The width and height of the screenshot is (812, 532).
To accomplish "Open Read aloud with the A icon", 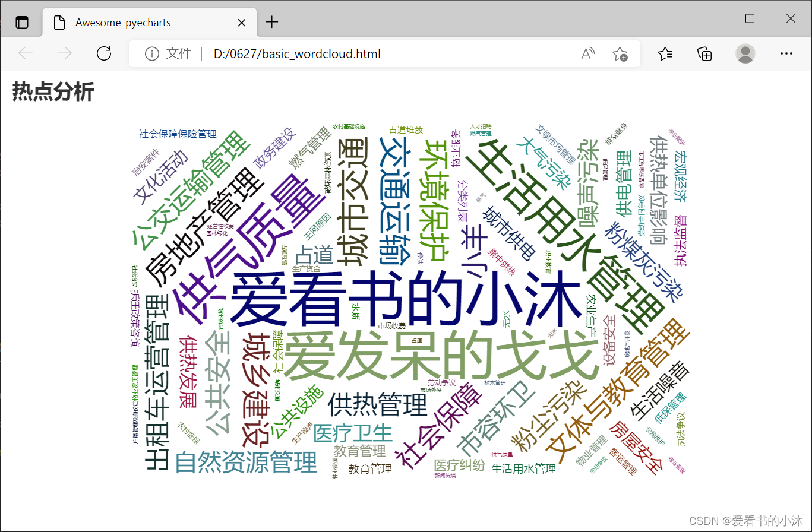I will click(587, 53).
